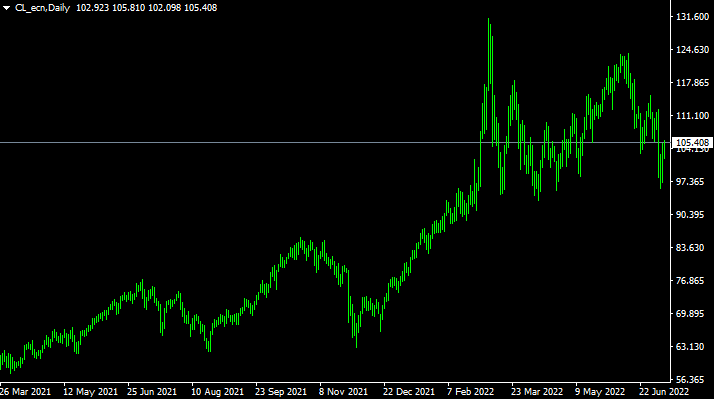Select the 131.600 price scale label
Screen dimensions: 714x399
point(693,17)
